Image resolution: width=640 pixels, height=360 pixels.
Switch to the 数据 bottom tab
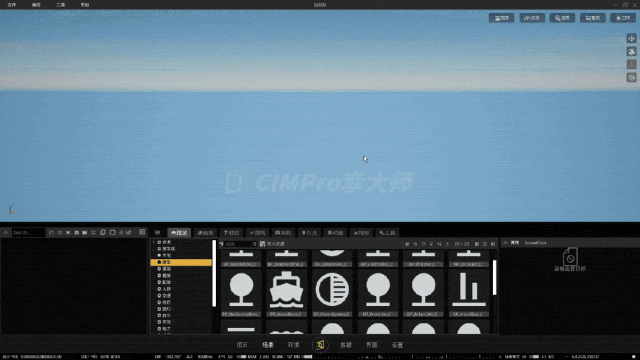(346, 345)
